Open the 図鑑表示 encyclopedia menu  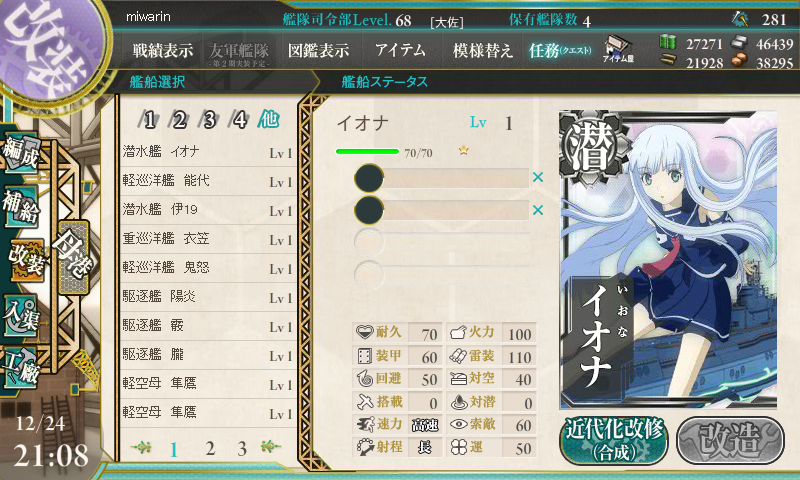(318, 50)
